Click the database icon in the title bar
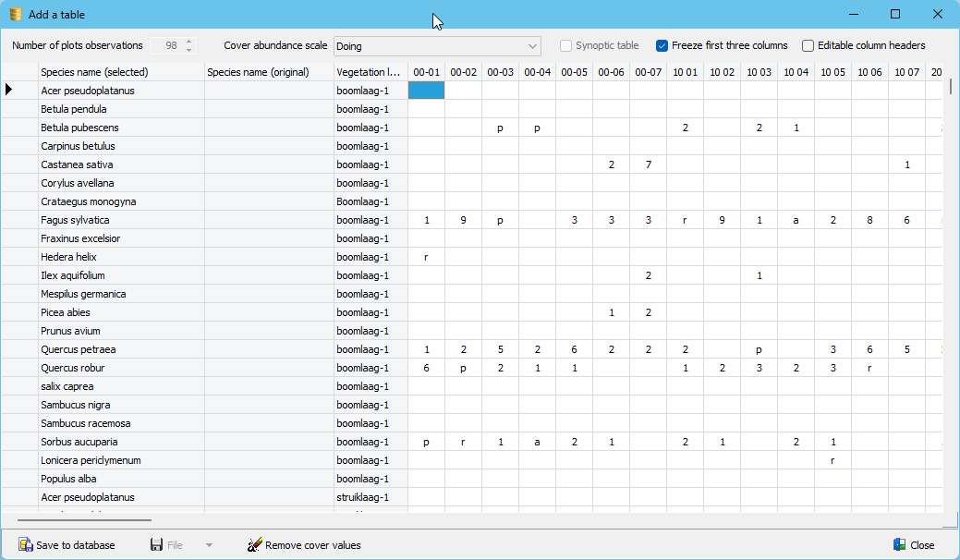 16,15
